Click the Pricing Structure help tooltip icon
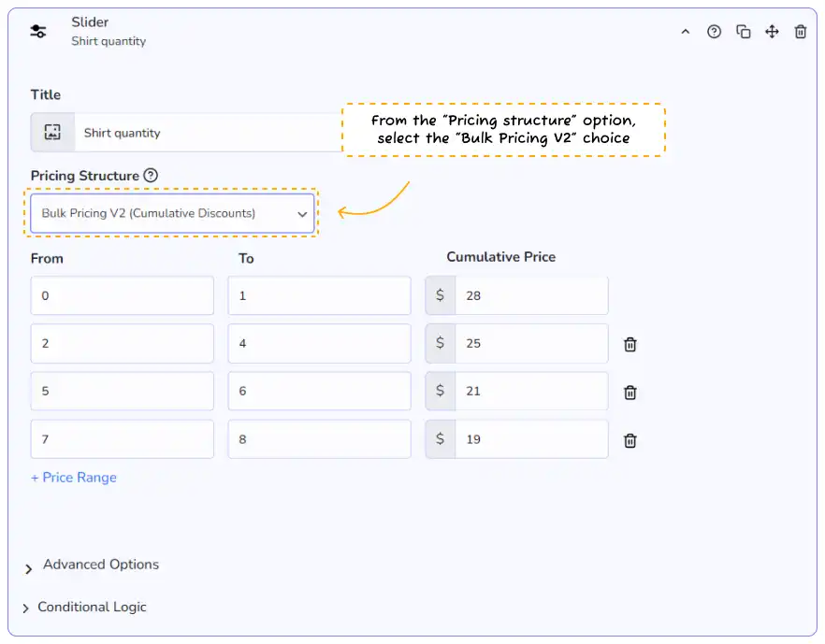Viewport: 825px width, 644px height. pyautogui.click(x=151, y=176)
